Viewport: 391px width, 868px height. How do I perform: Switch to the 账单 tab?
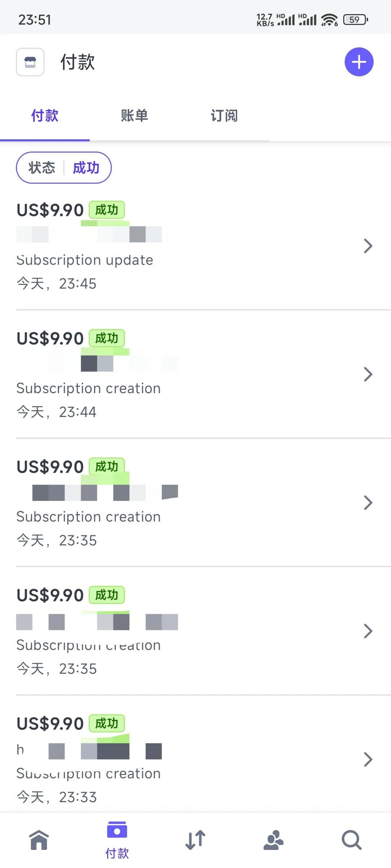[134, 116]
